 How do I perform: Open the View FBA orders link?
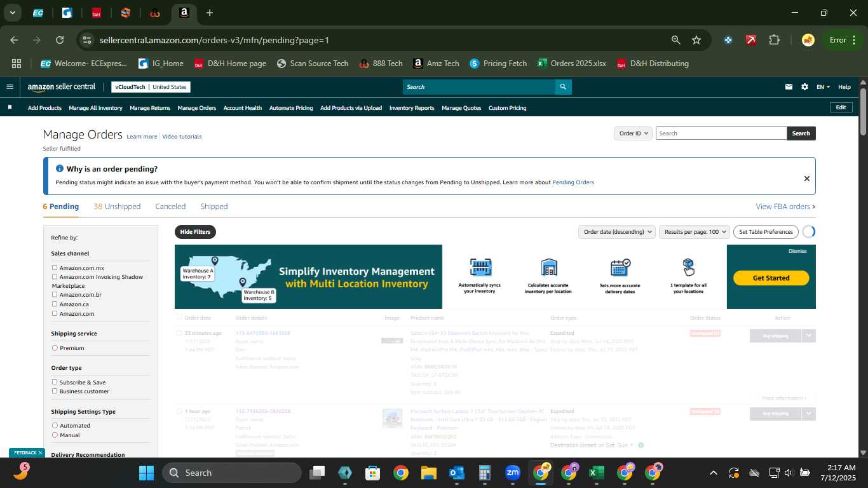coord(785,207)
